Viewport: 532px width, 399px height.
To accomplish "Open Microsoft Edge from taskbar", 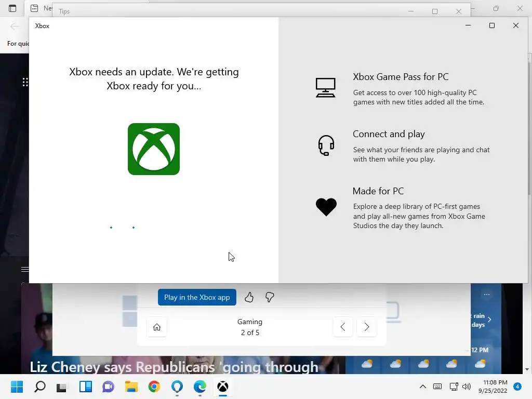I will 200,387.
